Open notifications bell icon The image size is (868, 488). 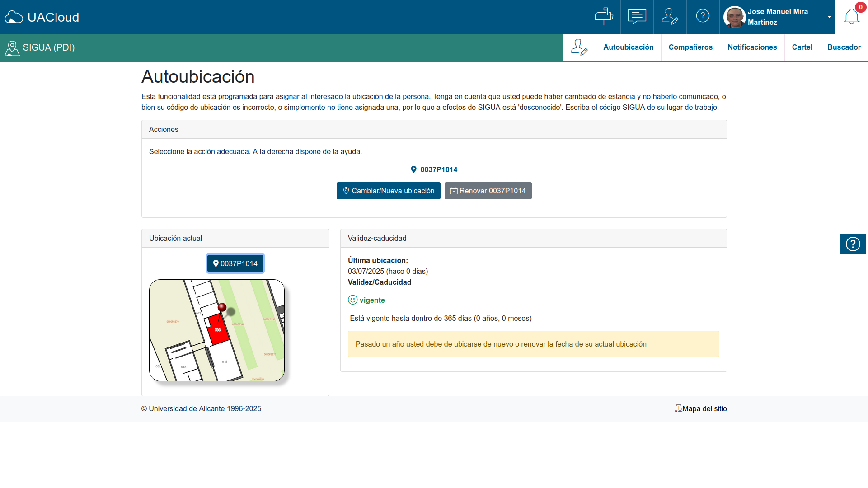pos(851,17)
